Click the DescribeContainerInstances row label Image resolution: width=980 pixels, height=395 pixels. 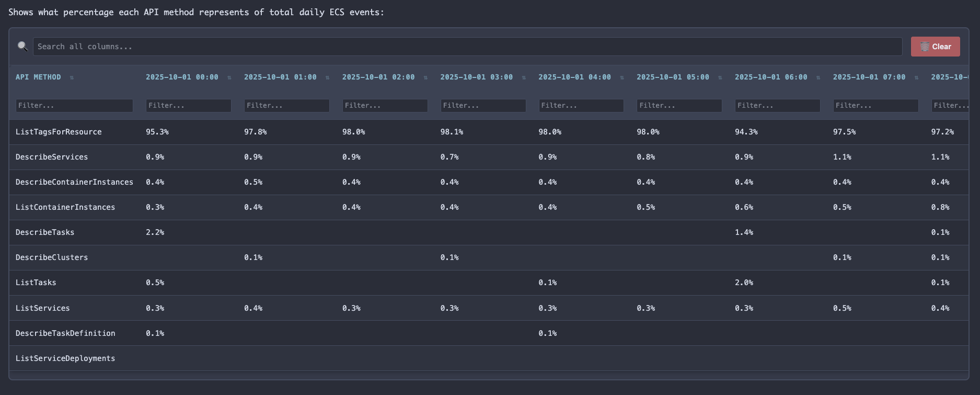click(74, 182)
